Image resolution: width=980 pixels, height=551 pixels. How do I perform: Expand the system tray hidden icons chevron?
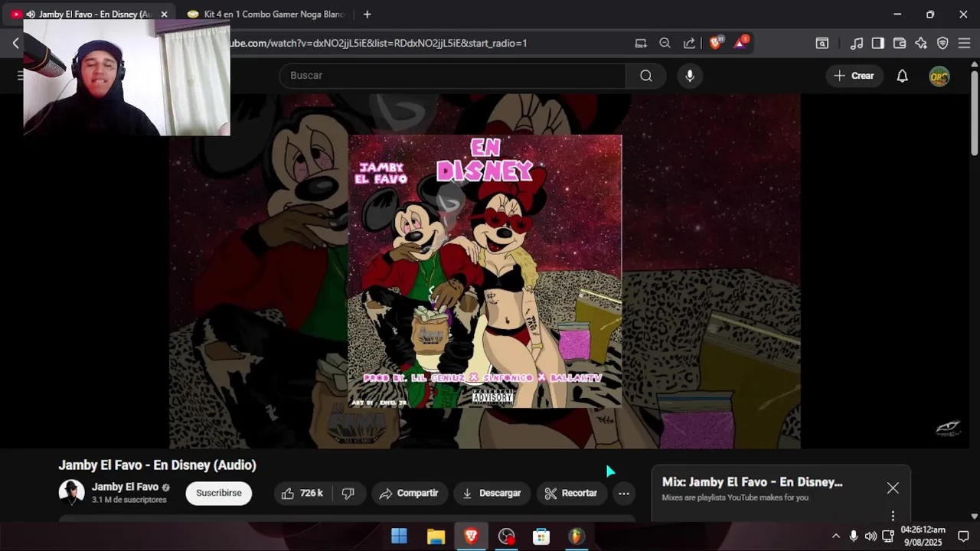pos(835,536)
